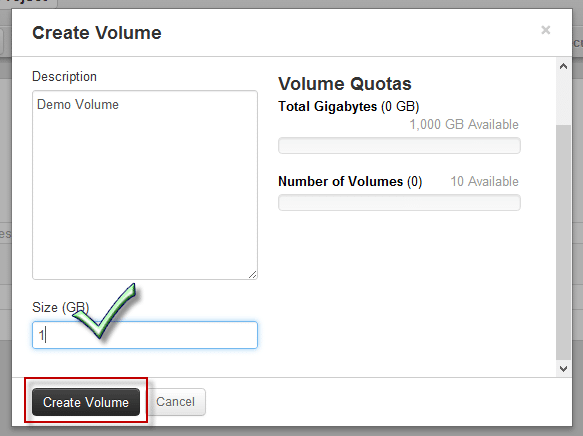The width and height of the screenshot is (583, 436).
Task: Click the Size (GB) label
Action: pos(61,307)
